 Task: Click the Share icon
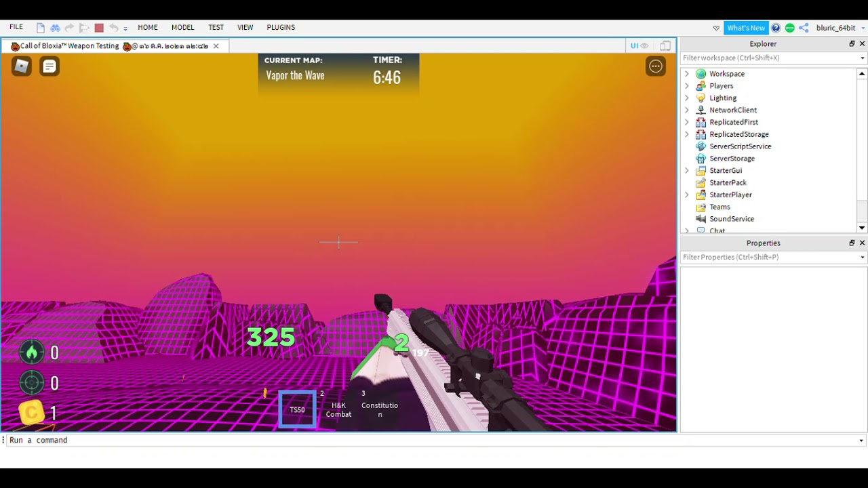coord(804,28)
